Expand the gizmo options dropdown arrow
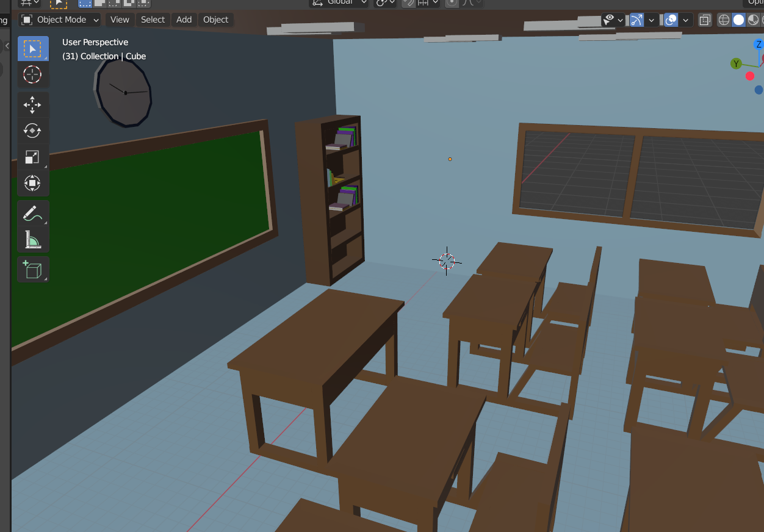 point(652,20)
